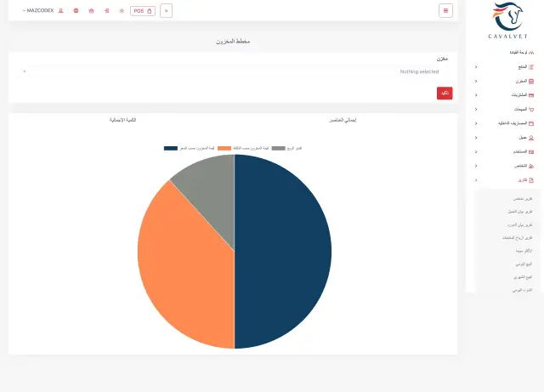Screen dimensions: 544x392
Task: Open the hamburger menu toggle button
Action: [445, 11]
